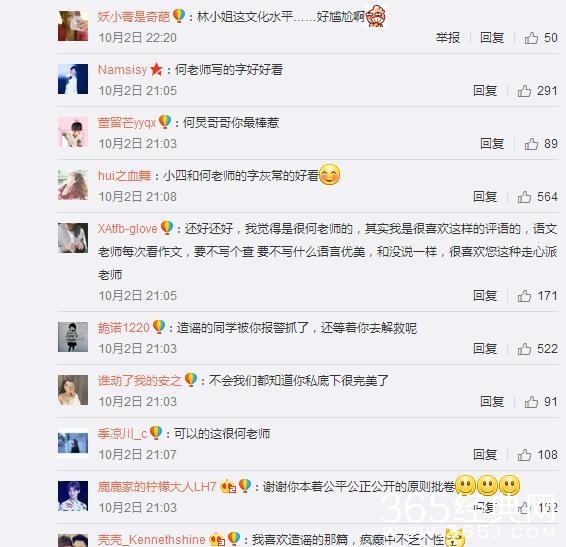566x547 pixels.
Task: Reply to Namsisy's comment via 回复
Action: [485, 91]
